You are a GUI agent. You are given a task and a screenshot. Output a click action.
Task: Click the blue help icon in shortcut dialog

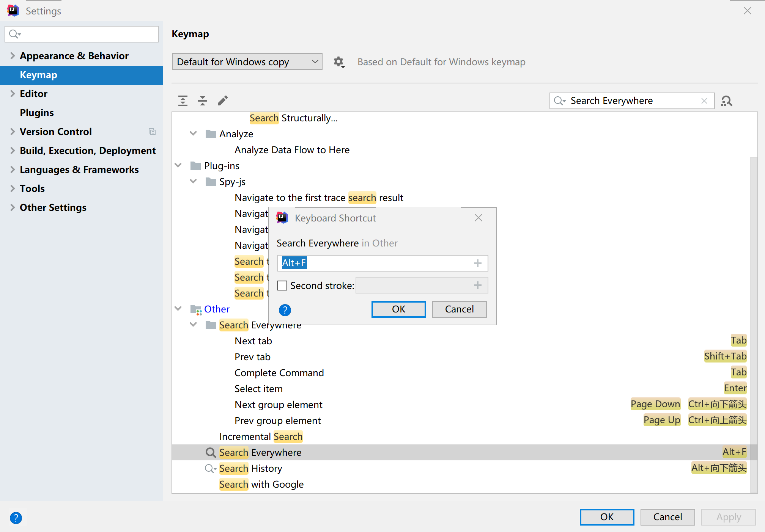pos(285,310)
